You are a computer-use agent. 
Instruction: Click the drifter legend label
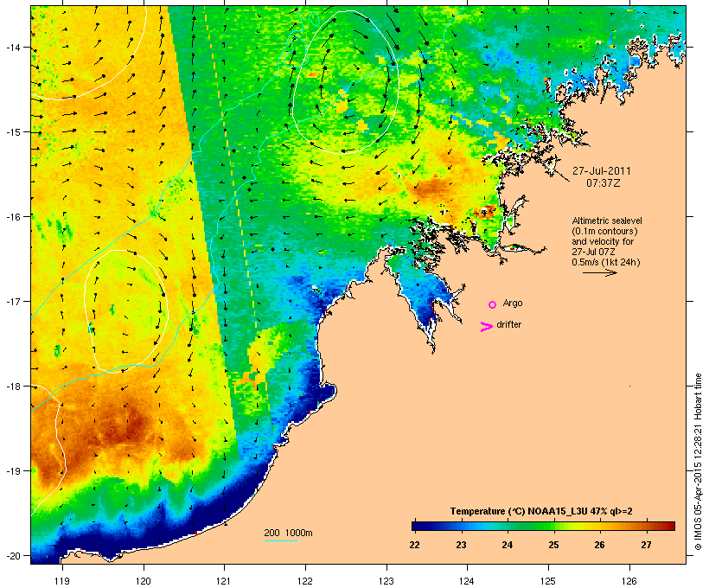click(x=509, y=325)
